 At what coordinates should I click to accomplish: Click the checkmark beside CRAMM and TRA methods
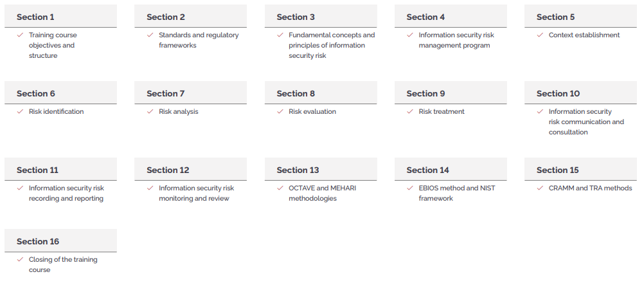click(x=540, y=188)
